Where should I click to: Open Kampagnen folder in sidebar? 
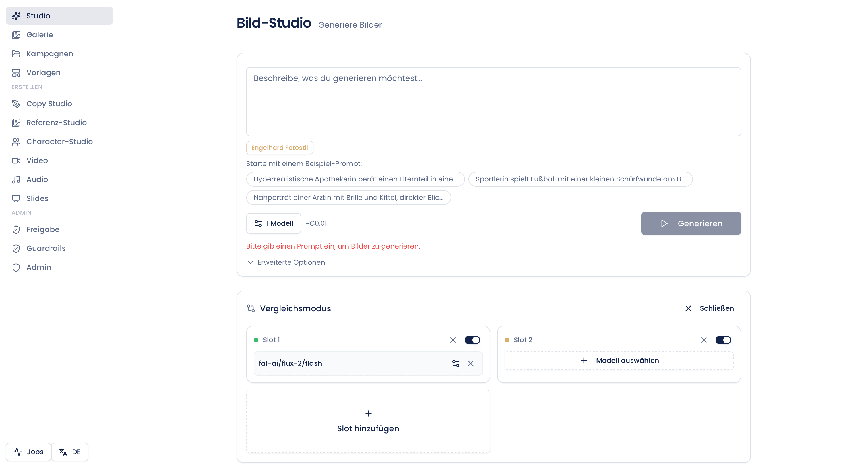[59, 54]
